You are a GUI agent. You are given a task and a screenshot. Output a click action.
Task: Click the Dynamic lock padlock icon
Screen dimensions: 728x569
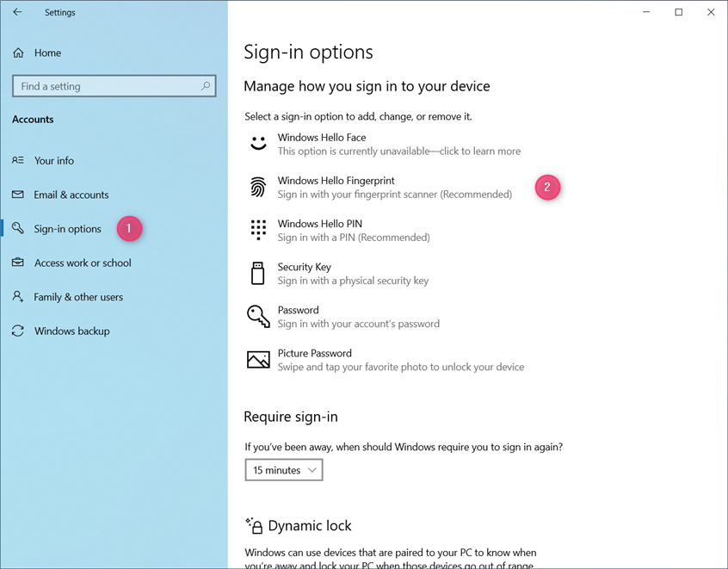255,526
